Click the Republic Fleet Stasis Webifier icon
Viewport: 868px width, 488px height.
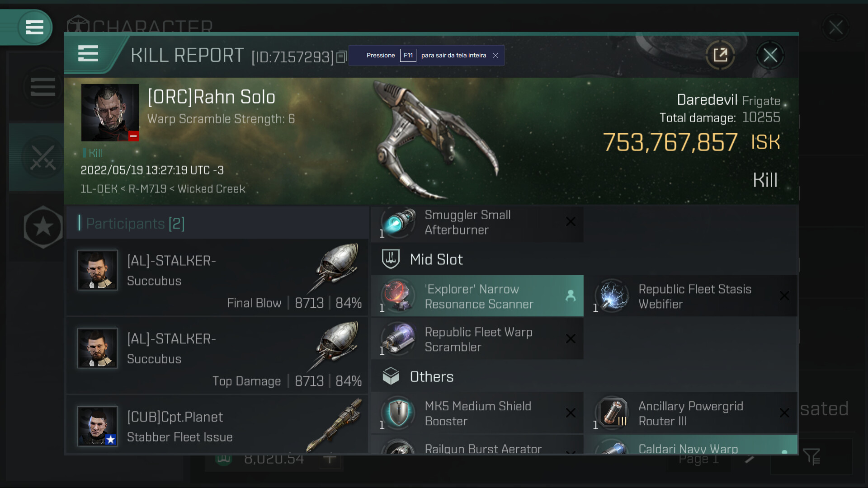pyautogui.click(x=612, y=296)
